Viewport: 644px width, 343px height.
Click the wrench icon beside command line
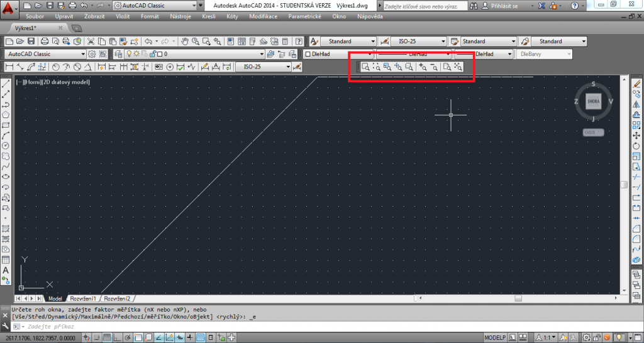(5, 326)
